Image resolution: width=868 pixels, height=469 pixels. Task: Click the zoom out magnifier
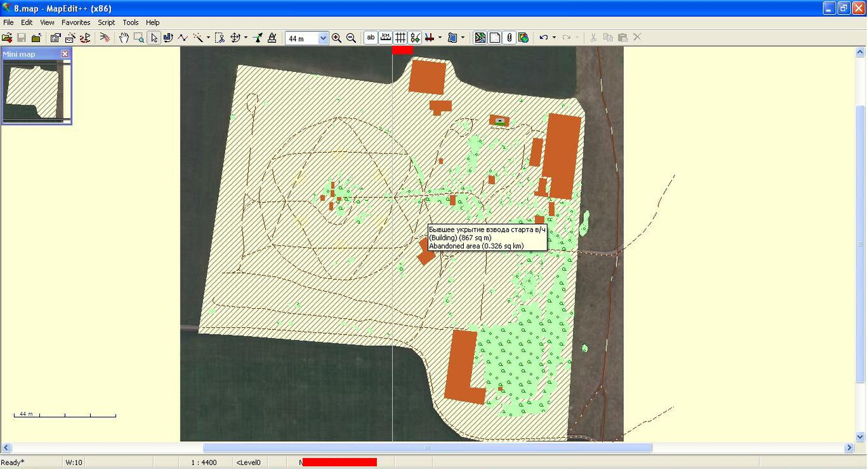pos(351,38)
